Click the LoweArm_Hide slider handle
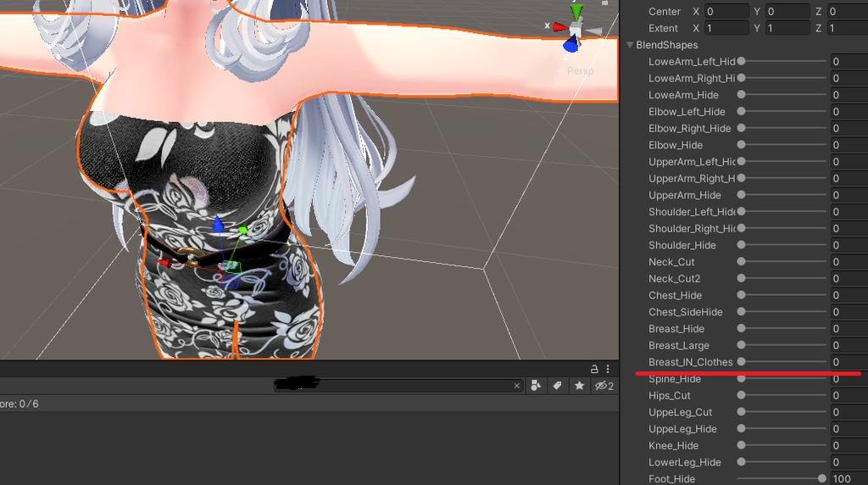This screenshot has width=868, height=485. [741, 95]
